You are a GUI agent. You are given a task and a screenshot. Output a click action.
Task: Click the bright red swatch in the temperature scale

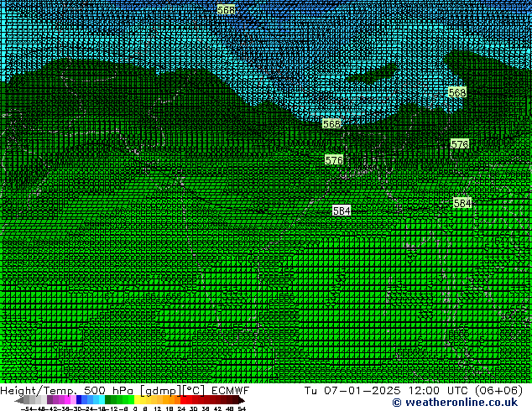184,399
